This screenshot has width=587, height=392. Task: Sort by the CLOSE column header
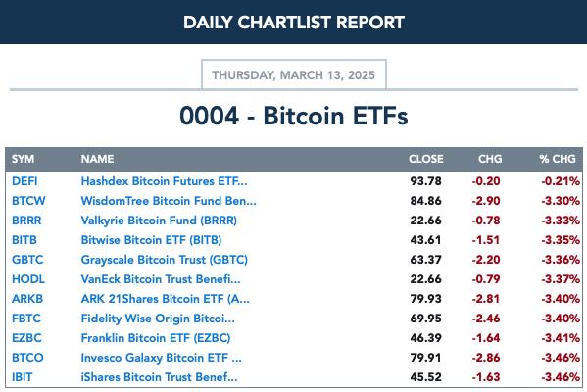click(x=426, y=159)
